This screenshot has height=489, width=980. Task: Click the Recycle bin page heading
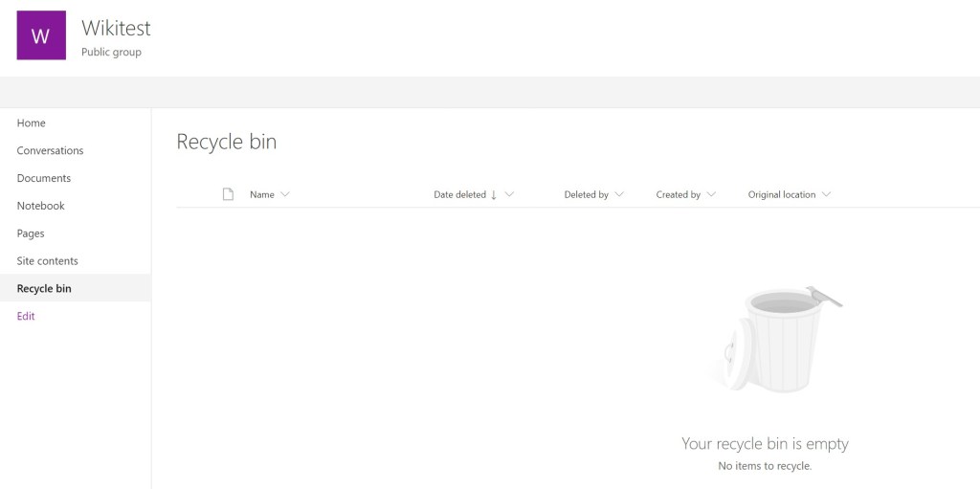(226, 142)
